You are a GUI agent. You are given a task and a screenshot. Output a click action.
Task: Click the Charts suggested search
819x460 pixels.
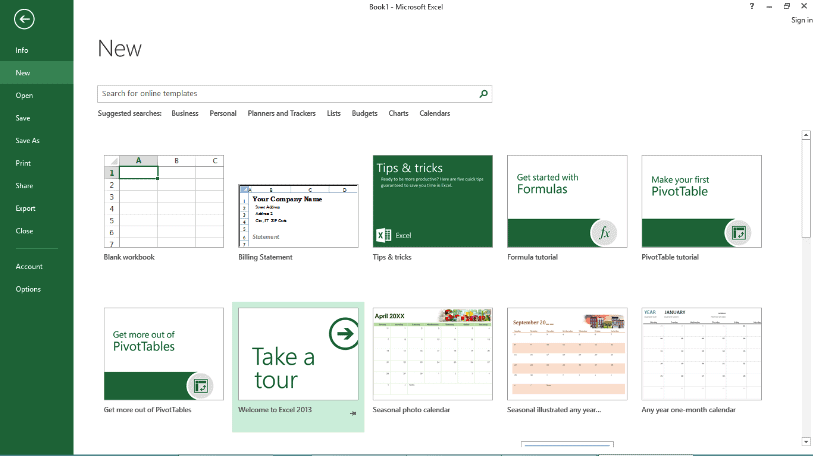pyautogui.click(x=399, y=113)
